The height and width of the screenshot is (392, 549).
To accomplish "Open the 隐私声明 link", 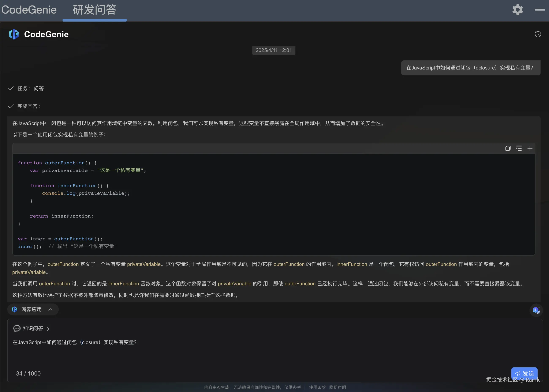I will click(x=337, y=387).
